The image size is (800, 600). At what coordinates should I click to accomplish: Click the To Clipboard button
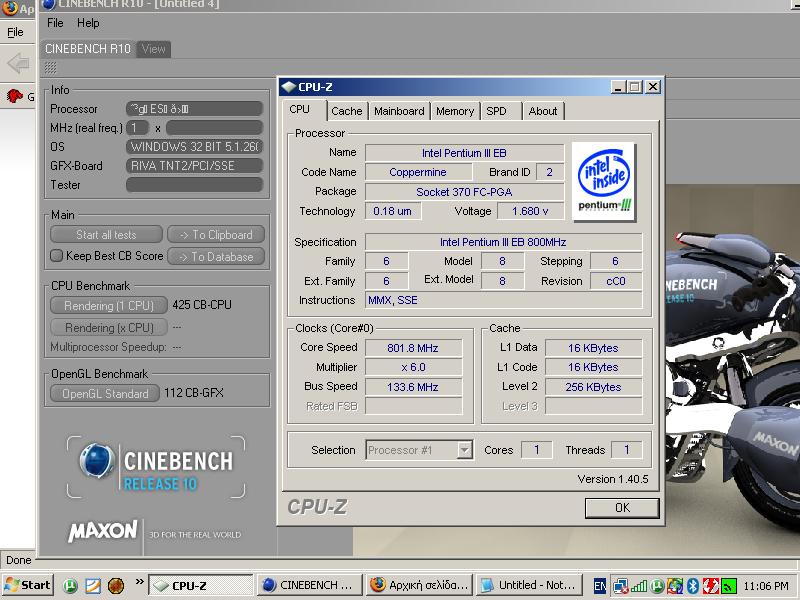(x=216, y=235)
